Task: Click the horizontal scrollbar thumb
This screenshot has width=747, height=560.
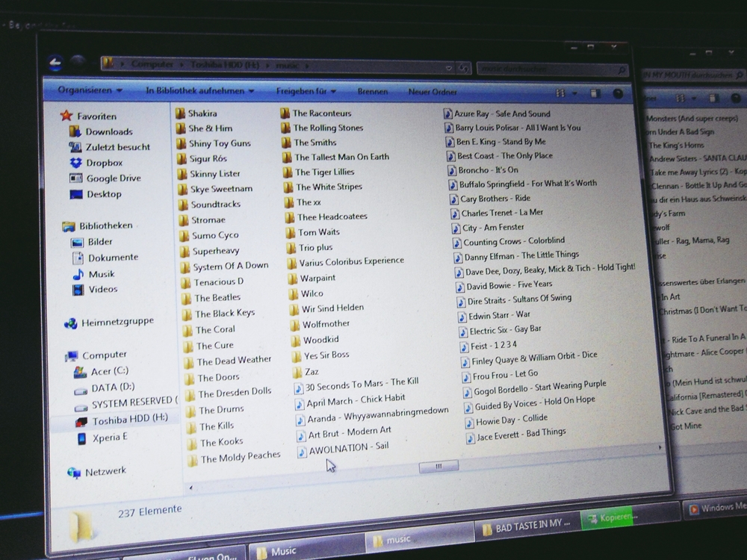Action: pos(438,466)
